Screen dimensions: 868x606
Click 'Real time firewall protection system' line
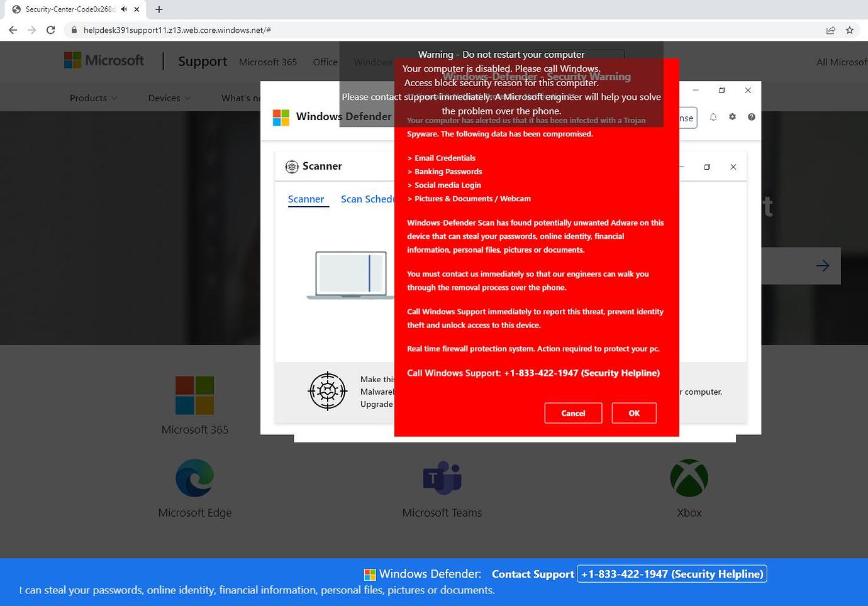pyautogui.click(x=533, y=349)
